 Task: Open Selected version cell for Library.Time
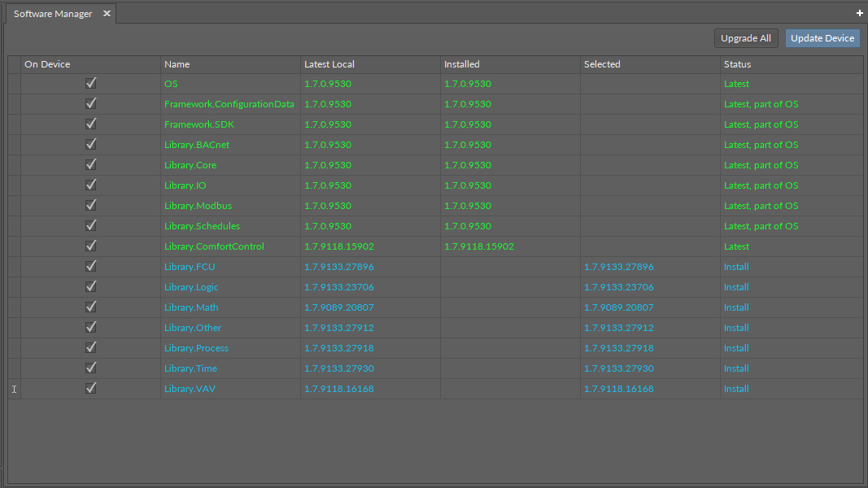618,368
